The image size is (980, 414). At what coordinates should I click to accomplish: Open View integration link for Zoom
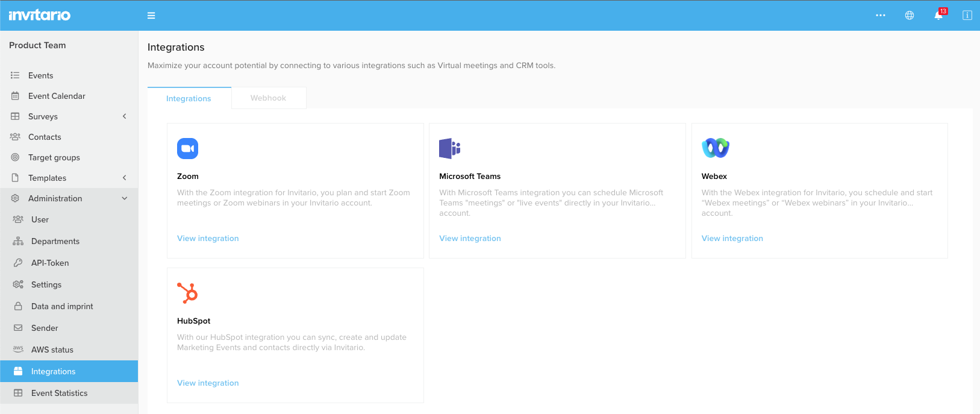coord(208,239)
